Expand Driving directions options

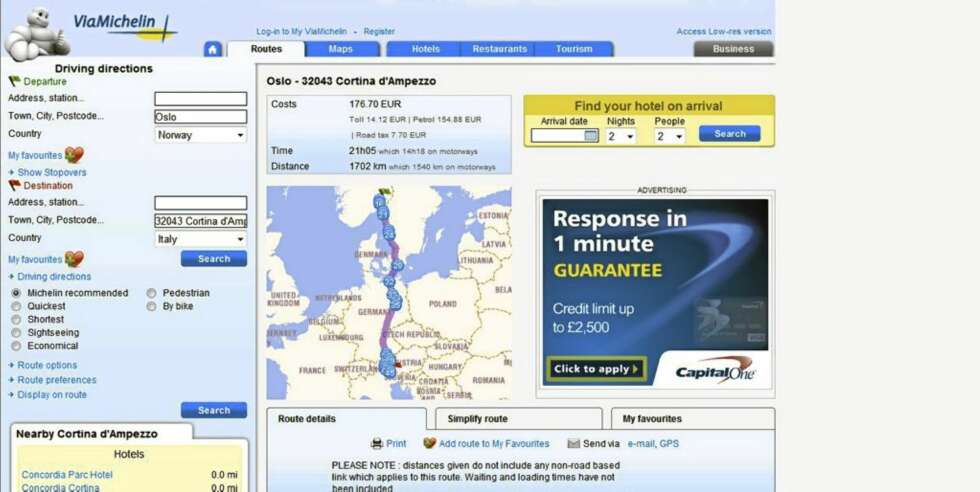tap(54, 276)
